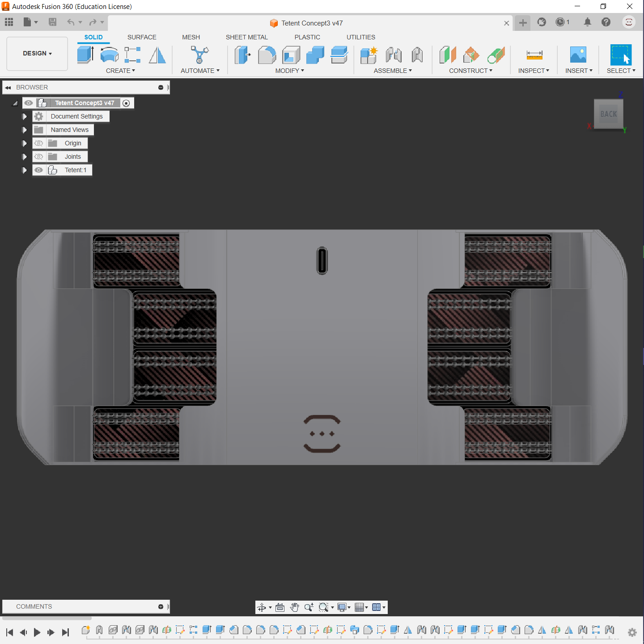Open the DESIGN workspace dropdown
The width and height of the screenshot is (644, 644).
pyautogui.click(x=37, y=53)
